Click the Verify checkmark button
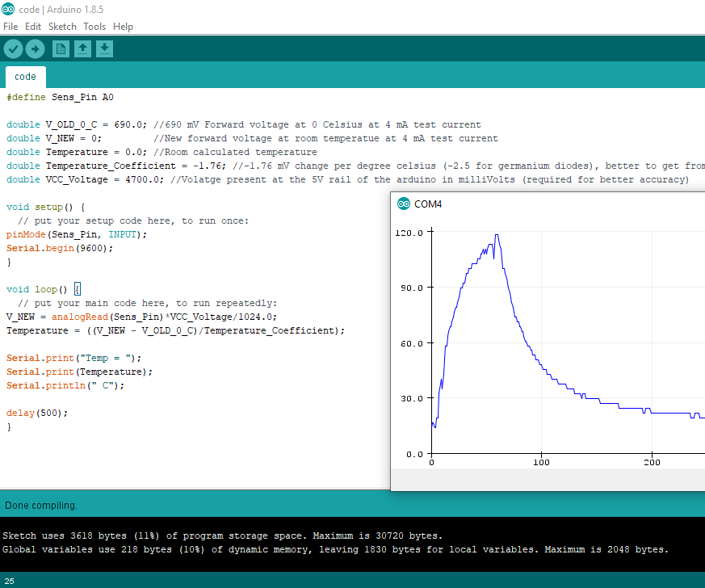The height and width of the screenshot is (588, 705). coord(13,49)
